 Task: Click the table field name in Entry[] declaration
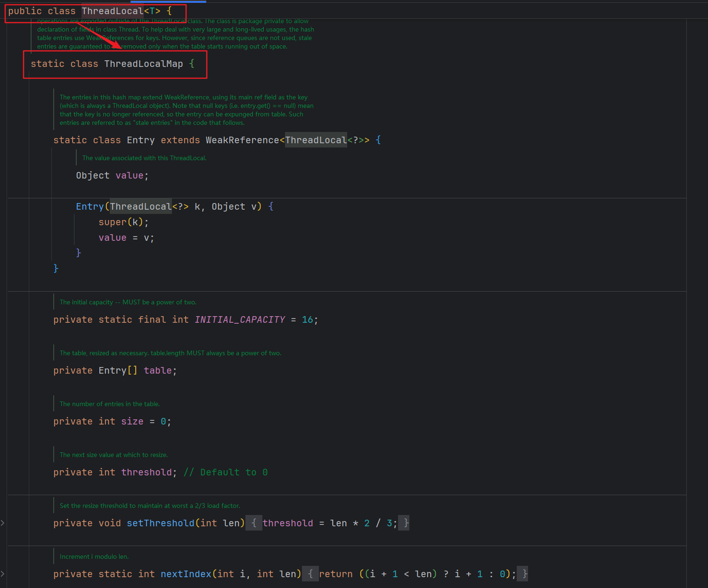(x=157, y=371)
